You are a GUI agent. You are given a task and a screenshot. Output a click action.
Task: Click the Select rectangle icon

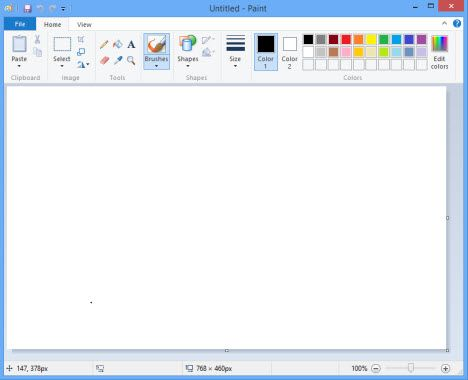(62, 44)
